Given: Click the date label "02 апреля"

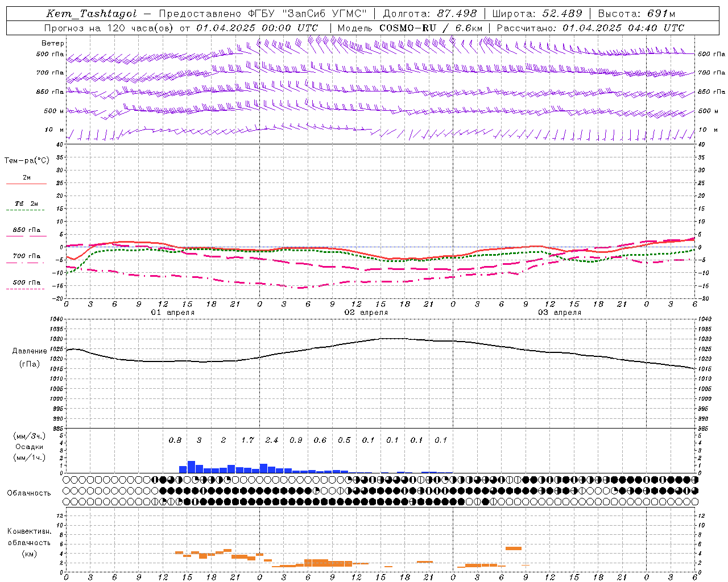Looking at the screenshot, I should point(366,313).
